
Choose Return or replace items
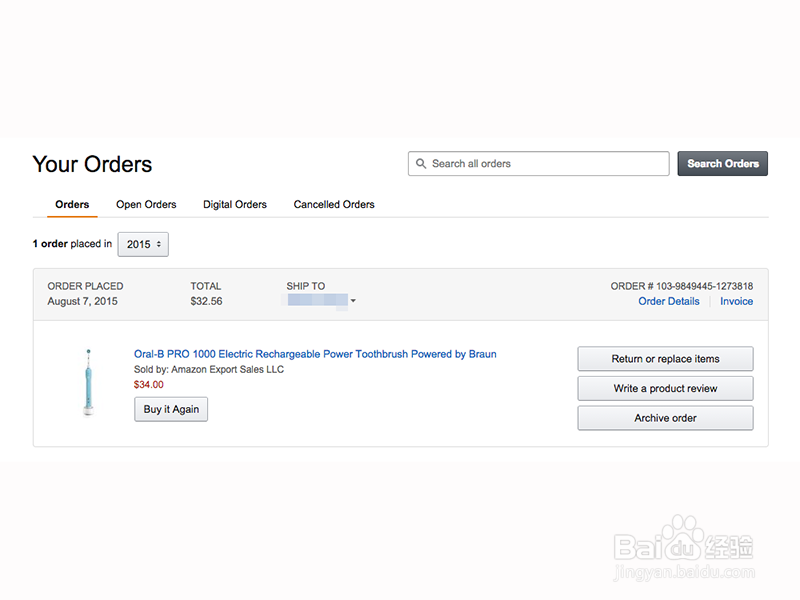[x=665, y=359]
